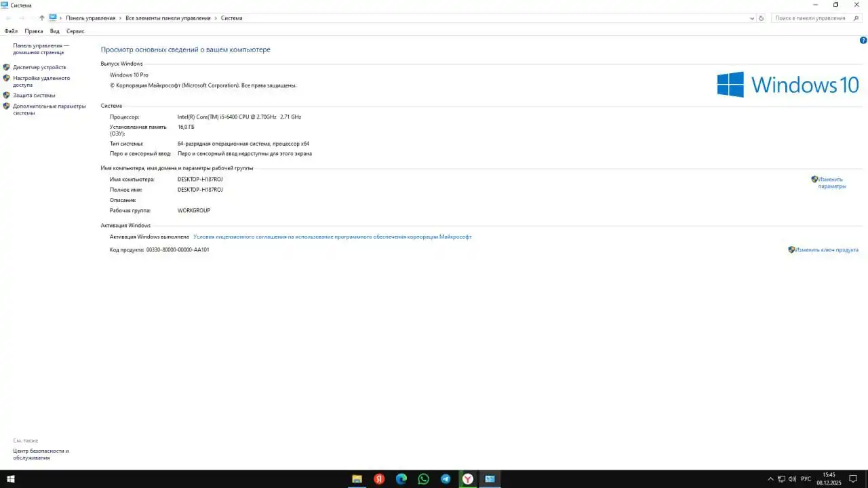Open File Explorer from the taskbar
The image size is (868, 488).
pos(357,479)
